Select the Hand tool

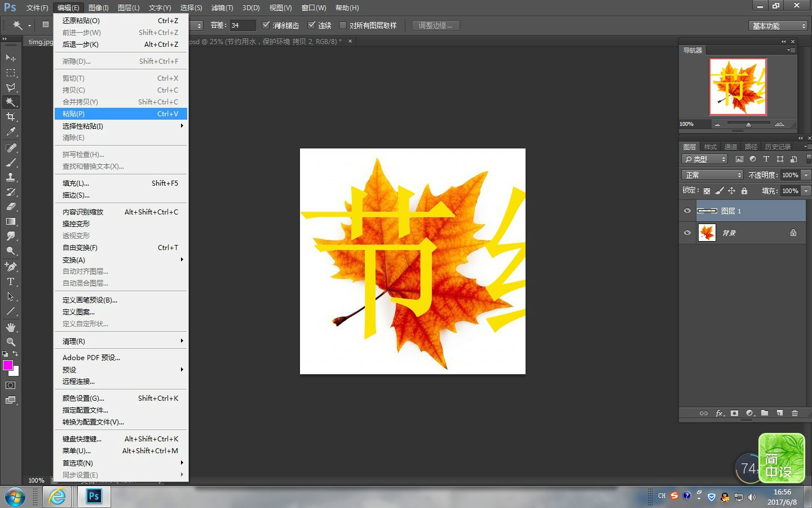(11, 327)
